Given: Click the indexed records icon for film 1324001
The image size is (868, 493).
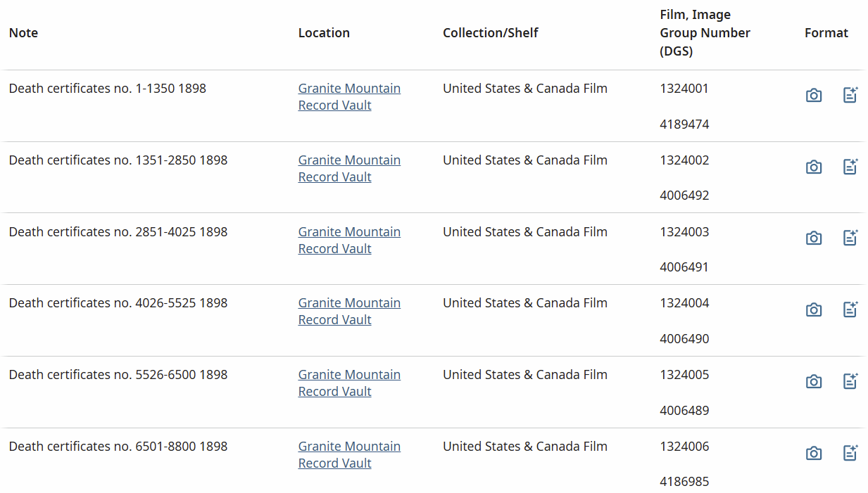Looking at the screenshot, I should pos(850,95).
